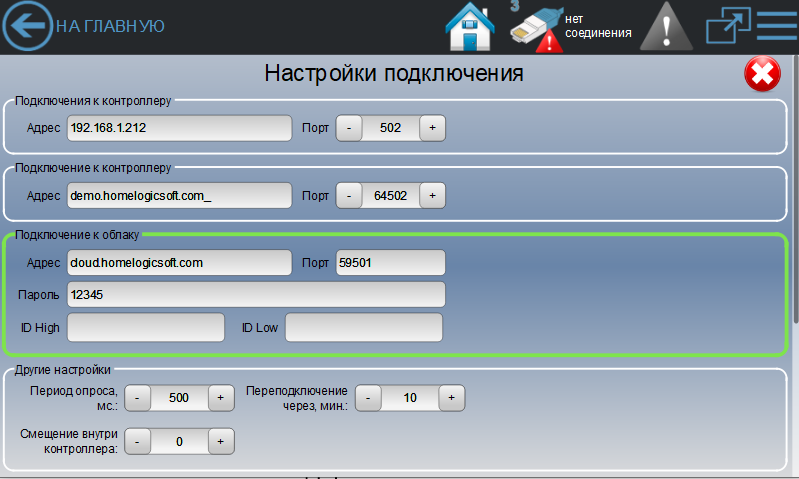
Task: Click the НА ГЛАВНУЮ link
Action: (110, 26)
